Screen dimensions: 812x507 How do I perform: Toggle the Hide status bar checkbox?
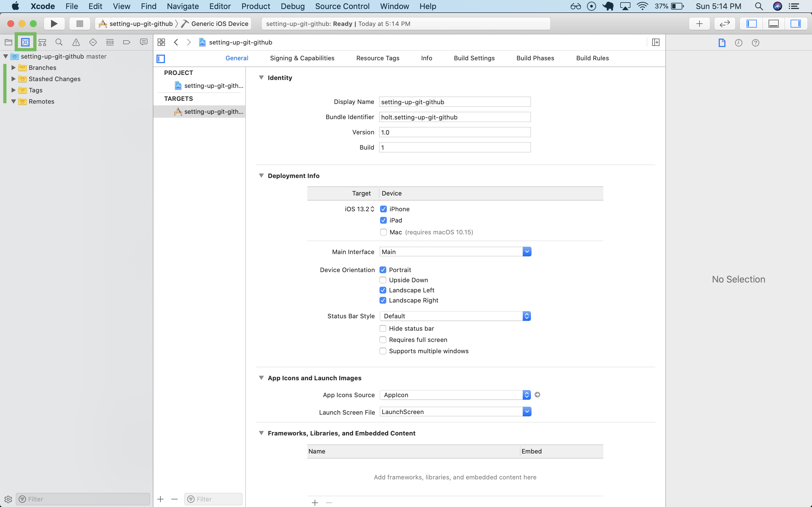tap(383, 328)
